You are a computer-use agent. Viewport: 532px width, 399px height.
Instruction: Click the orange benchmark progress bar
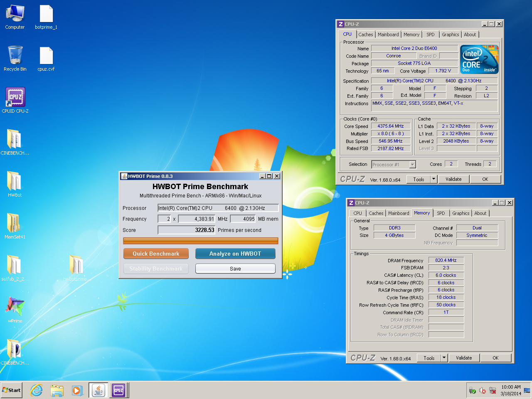(201, 241)
